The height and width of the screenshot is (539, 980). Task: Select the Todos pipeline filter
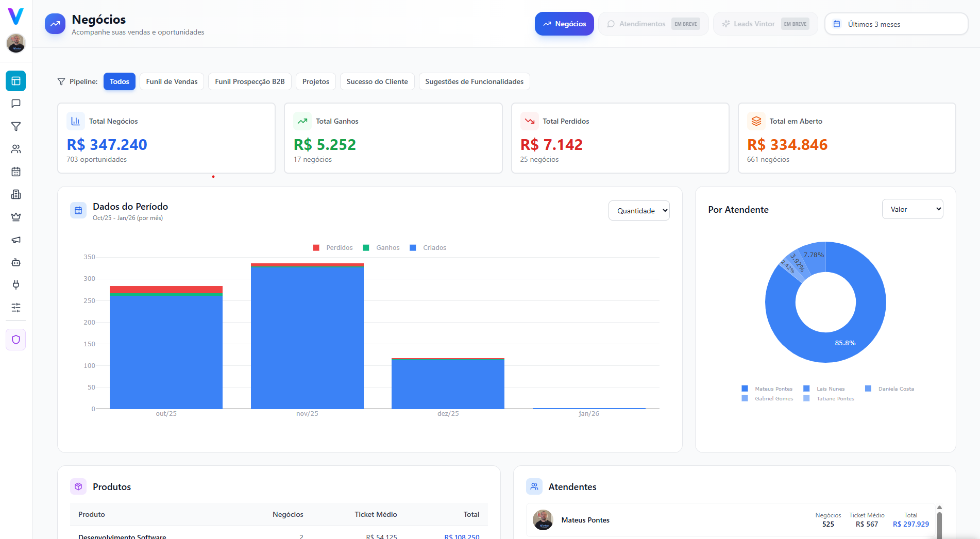(119, 81)
